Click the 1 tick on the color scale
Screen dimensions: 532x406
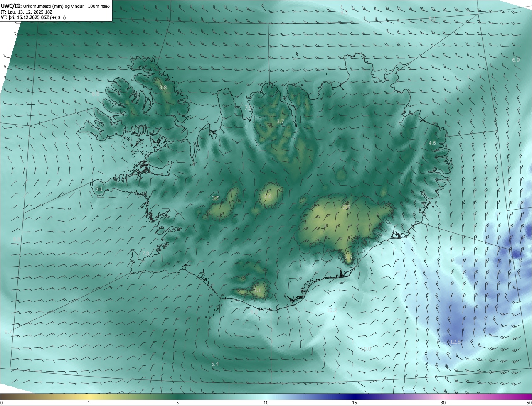pos(89,403)
